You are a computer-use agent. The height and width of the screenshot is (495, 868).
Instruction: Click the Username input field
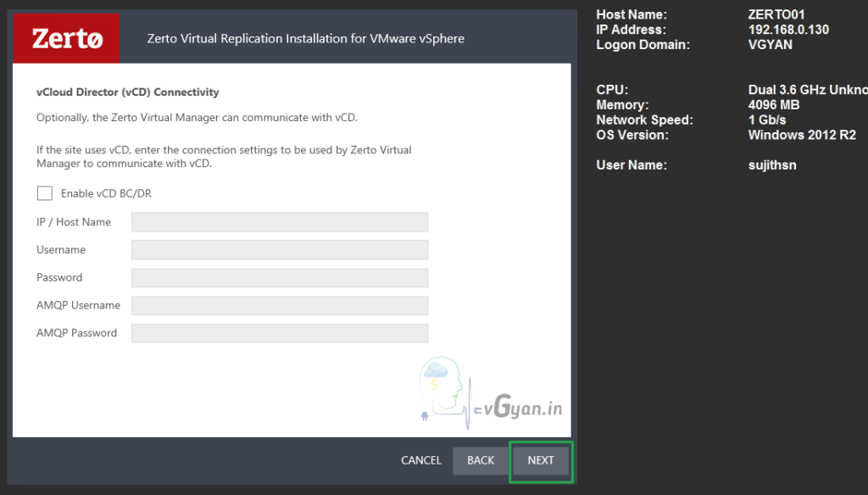tap(280, 249)
